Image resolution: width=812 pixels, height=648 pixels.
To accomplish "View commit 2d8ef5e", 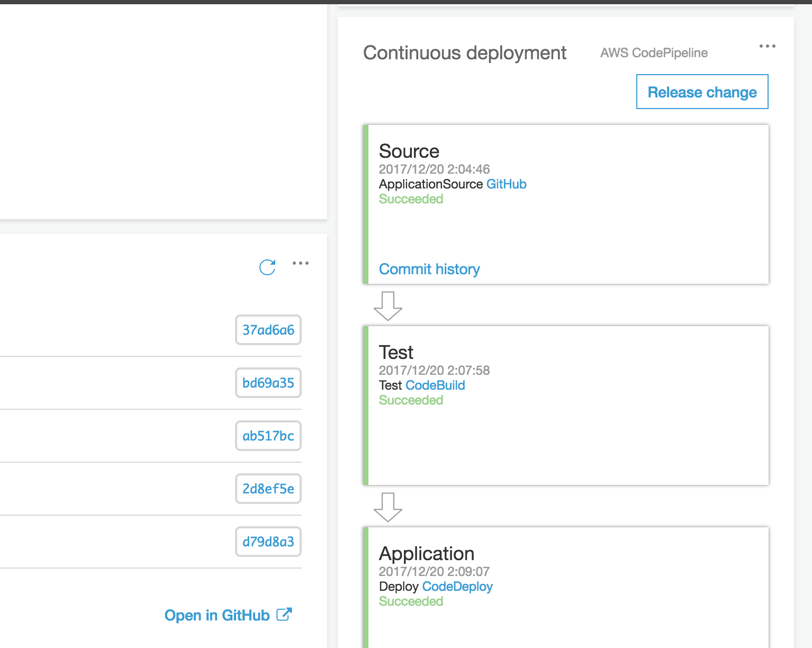I will [268, 489].
